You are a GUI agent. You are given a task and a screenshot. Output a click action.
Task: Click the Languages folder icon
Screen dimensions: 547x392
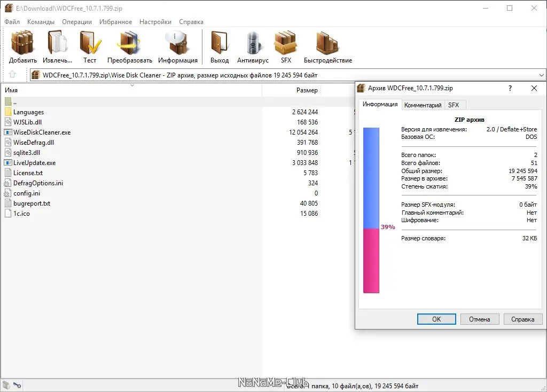(9, 112)
